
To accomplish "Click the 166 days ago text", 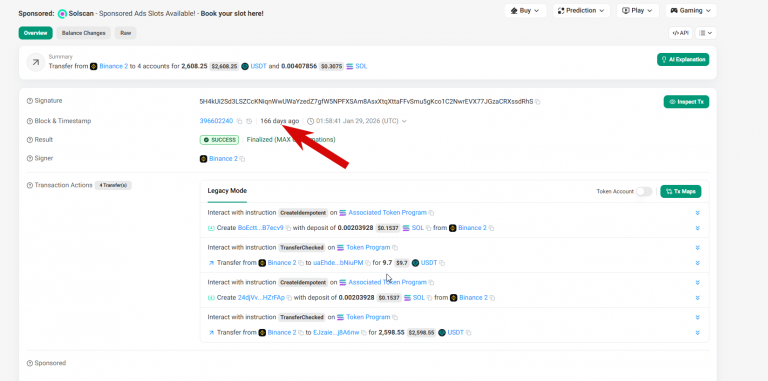I will point(280,121).
